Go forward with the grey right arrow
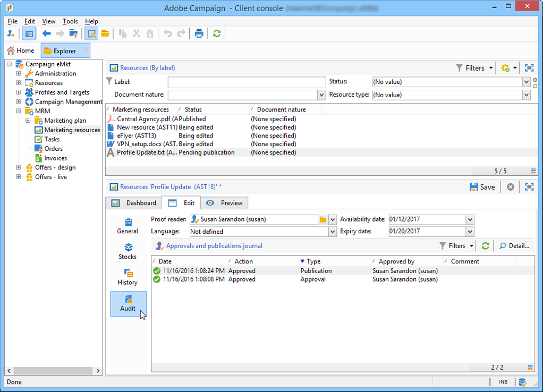The width and height of the screenshot is (543, 392). pos(60,33)
